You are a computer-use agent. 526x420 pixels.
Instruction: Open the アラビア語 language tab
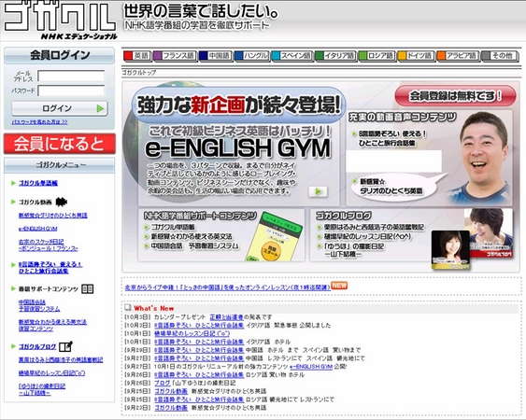pyautogui.click(x=458, y=56)
